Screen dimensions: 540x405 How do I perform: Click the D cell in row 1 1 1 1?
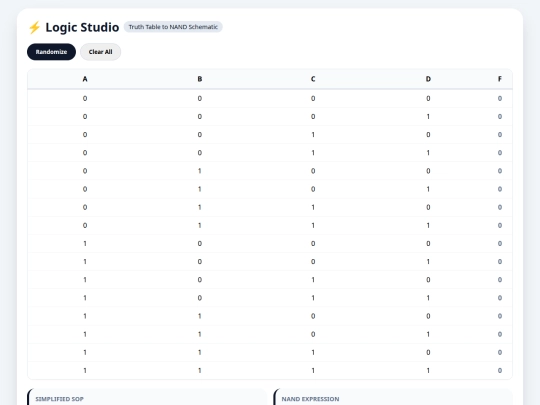click(x=428, y=371)
